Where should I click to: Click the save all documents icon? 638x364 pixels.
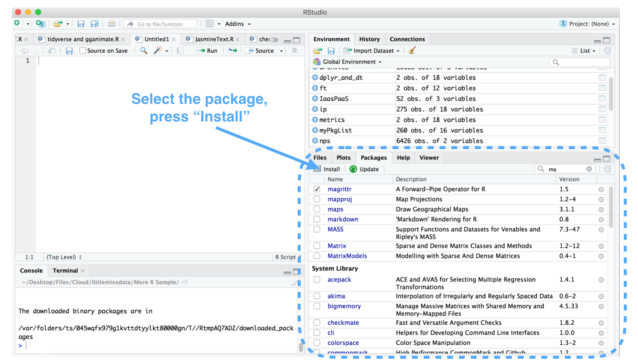click(95, 24)
